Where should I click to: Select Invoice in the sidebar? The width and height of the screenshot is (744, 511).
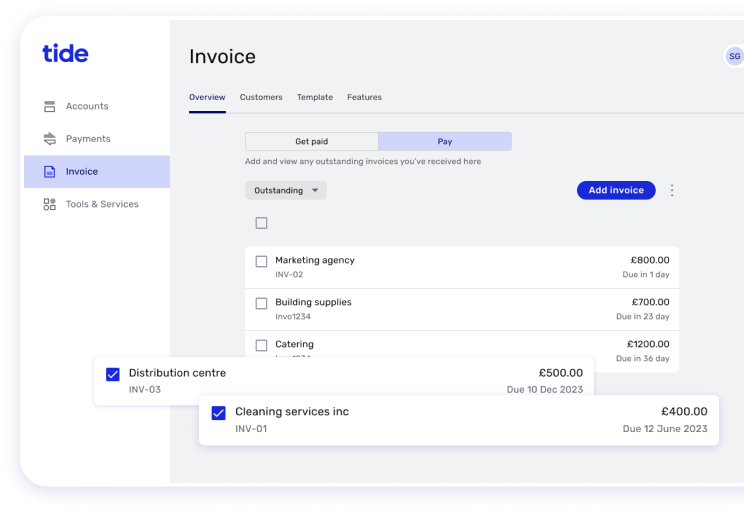coord(97,171)
